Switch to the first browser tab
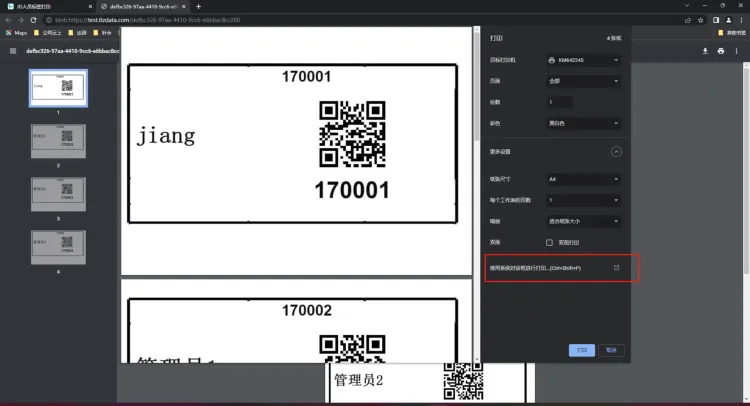The width and height of the screenshot is (750, 406). click(x=49, y=7)
